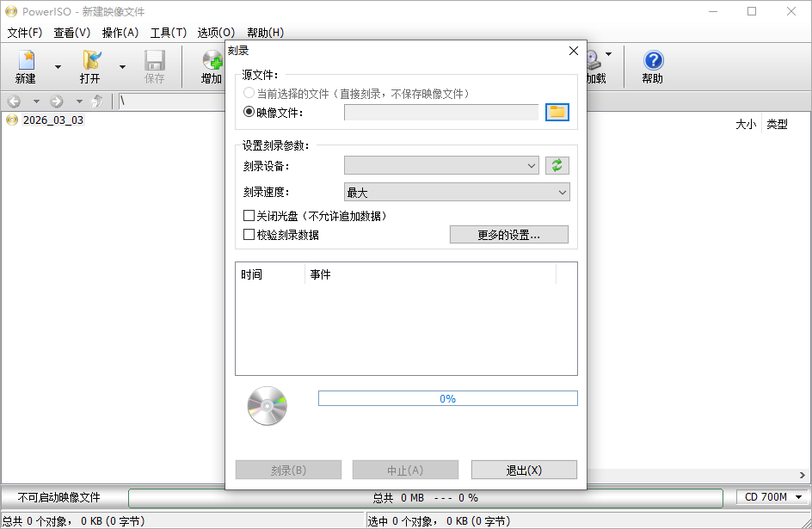Image resolution: width=812 pixels, height=529 pixels.
Task: Click the 0% burn progress bar
Action: point(447,397)
